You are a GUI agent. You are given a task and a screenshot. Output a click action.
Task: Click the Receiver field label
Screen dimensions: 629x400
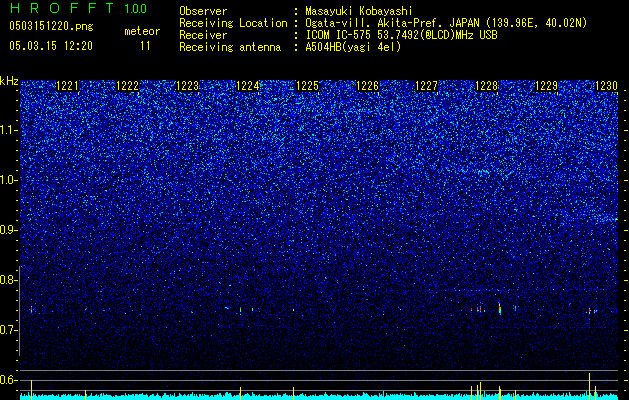click(203, 35)
